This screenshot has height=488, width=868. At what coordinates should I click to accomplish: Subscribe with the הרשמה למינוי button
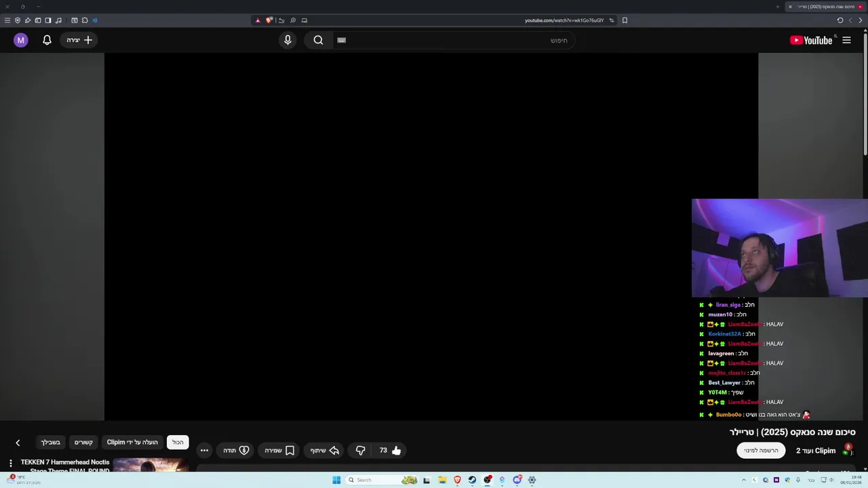point(761,450)
